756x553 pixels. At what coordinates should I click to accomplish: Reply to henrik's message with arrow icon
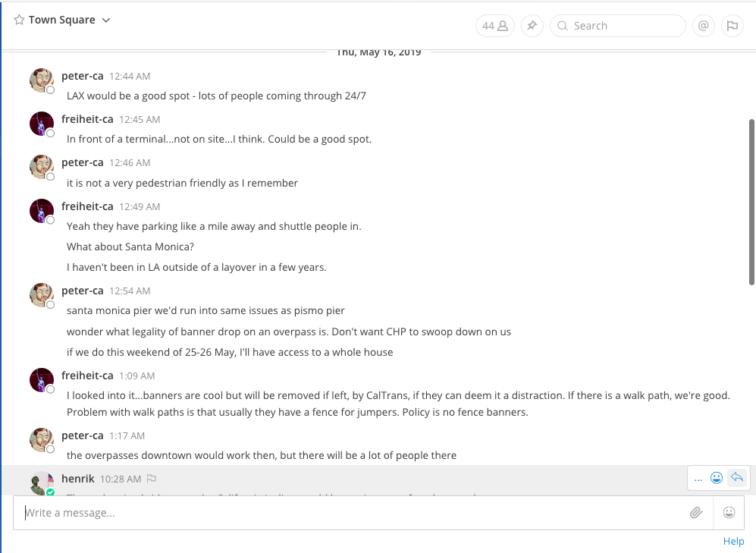pos(736,478)
